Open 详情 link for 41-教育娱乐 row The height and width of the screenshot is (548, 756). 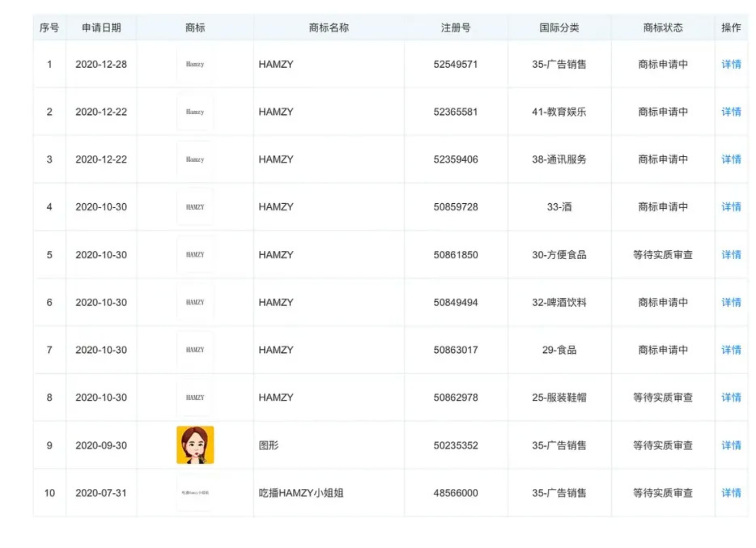[x=731, y=112]
